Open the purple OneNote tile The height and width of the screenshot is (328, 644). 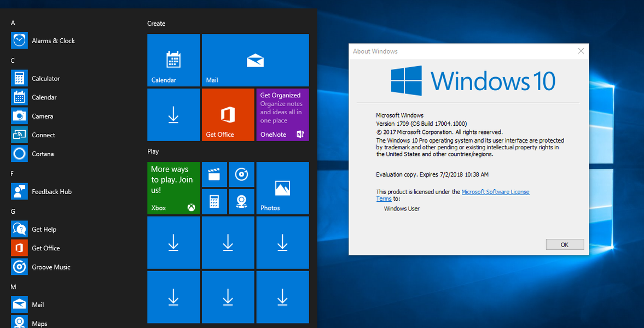pos(282,115)
